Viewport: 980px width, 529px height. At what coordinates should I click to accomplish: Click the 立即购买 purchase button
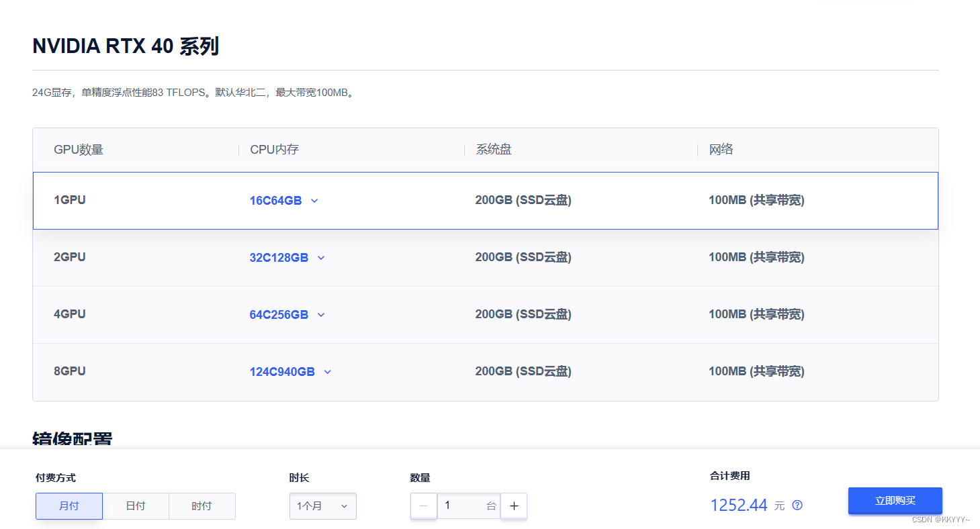coord(895,500)
